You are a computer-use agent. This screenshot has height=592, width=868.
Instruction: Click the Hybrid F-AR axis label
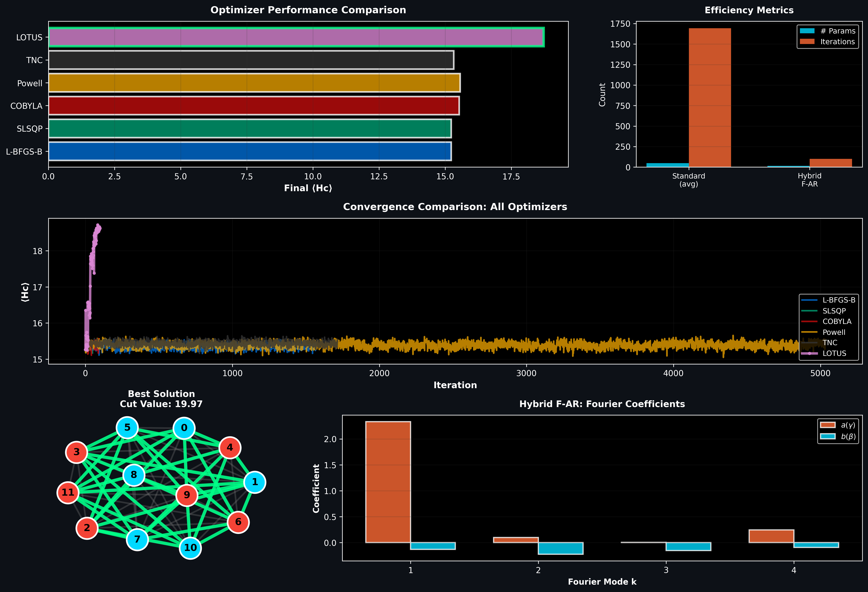tap(809, 180)
